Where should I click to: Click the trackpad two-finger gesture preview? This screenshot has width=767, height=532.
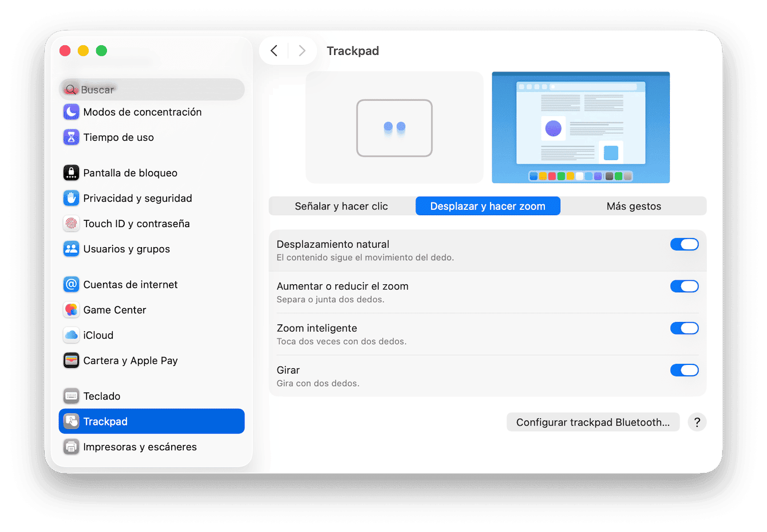[x=394, y=128]
